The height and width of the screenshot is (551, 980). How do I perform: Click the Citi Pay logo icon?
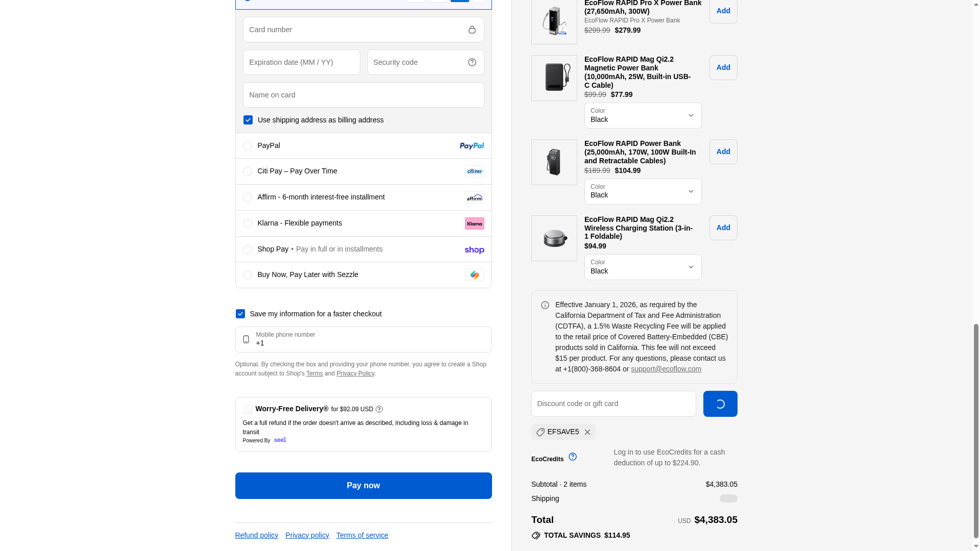pos(474,171)
